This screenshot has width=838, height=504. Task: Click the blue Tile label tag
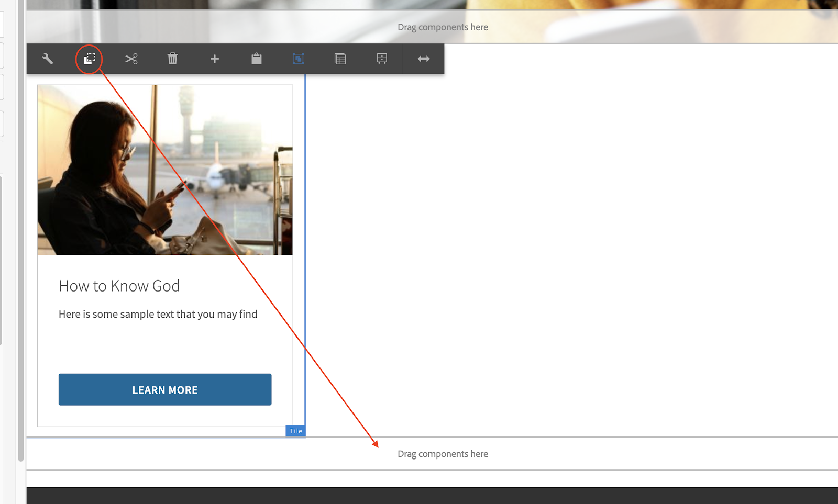(296, 431)
